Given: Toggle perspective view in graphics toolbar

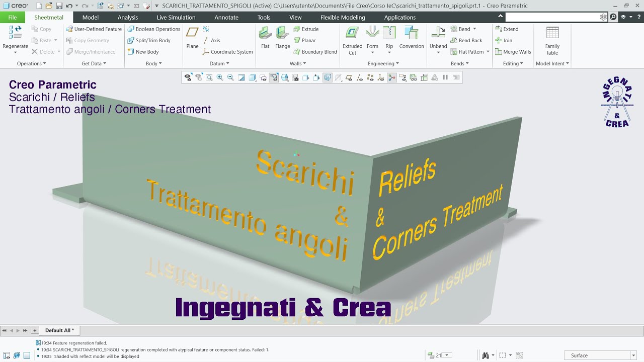Looking at the screenshot, I should tap(327, 77).
